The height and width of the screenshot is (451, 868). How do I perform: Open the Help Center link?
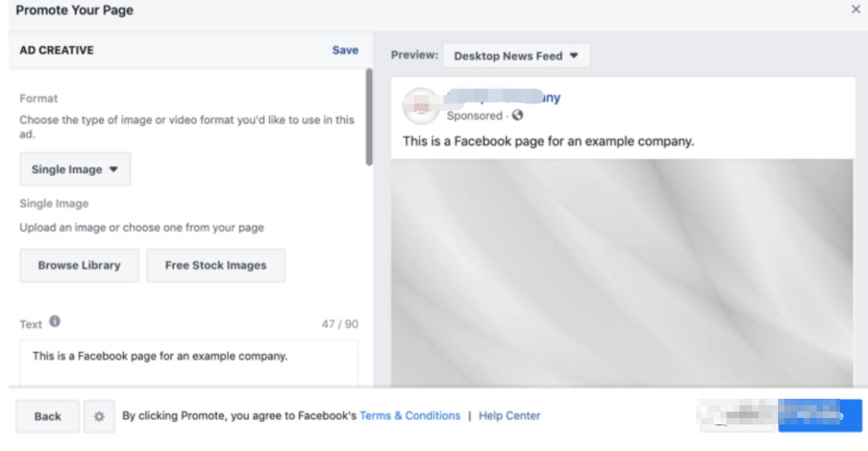coord(510,416)
